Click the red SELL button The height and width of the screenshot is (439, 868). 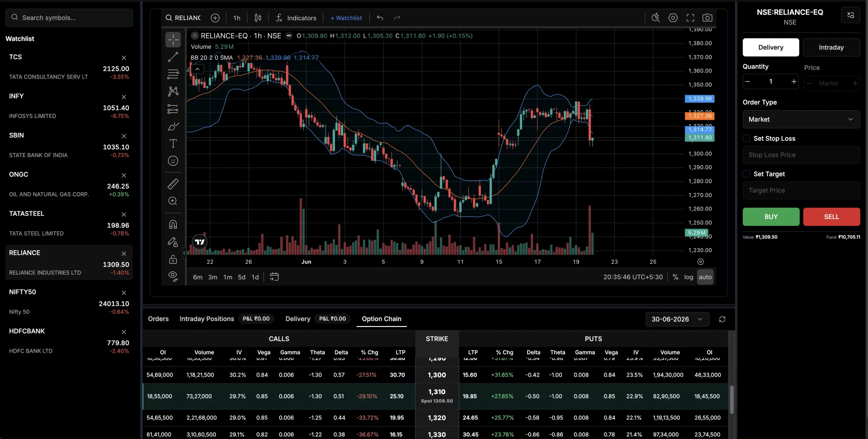(x=831, y=217)
